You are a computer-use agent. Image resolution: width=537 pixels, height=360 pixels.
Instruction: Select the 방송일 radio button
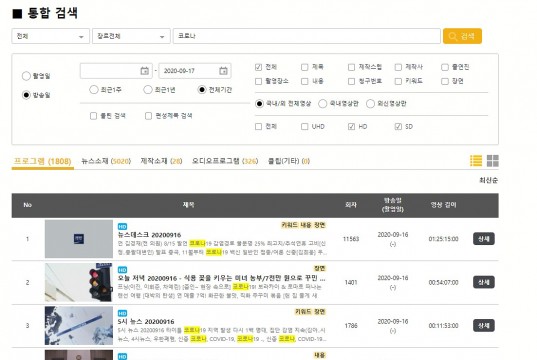[x=26, y=95]
